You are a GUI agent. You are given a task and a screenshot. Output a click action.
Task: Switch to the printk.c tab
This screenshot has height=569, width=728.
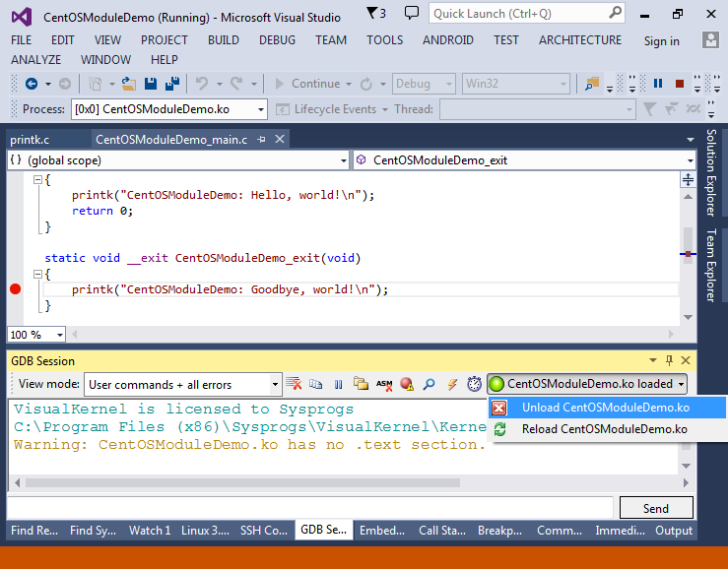pos(30,140)
